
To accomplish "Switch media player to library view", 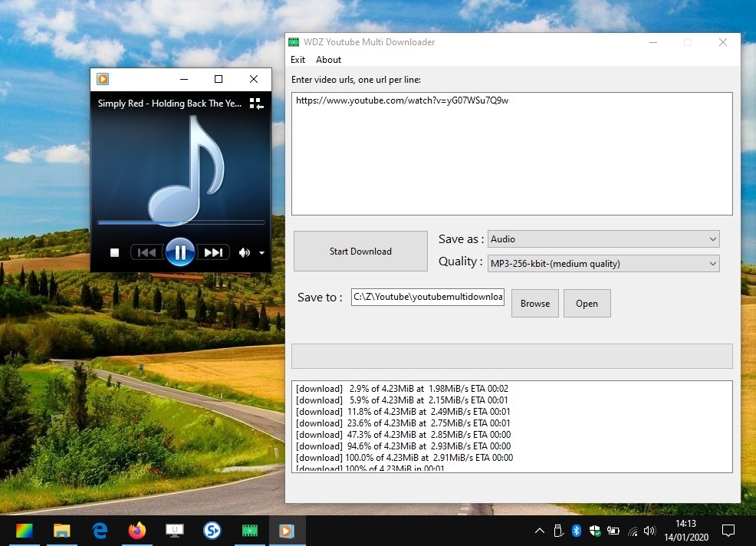I will (257, 104).
